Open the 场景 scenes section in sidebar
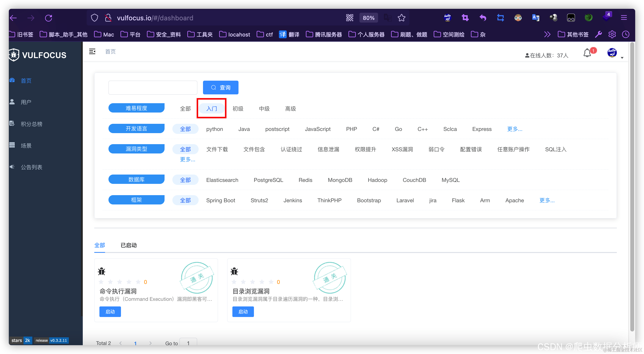This screenshot has width=644, height=354. (x=26, y=145)
